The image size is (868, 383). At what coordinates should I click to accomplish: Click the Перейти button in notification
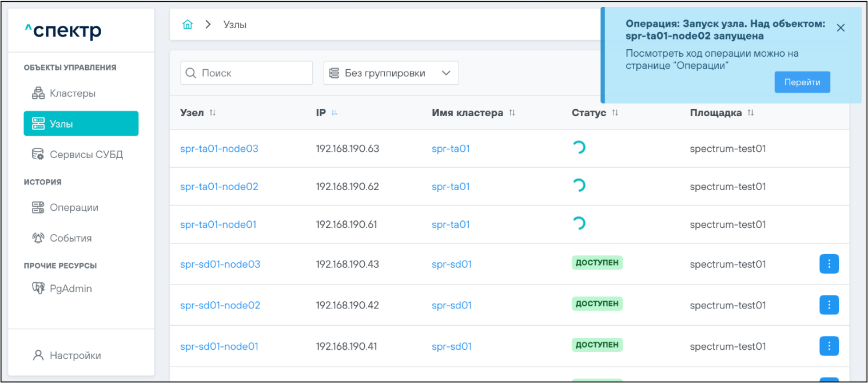tap(802, 82)
